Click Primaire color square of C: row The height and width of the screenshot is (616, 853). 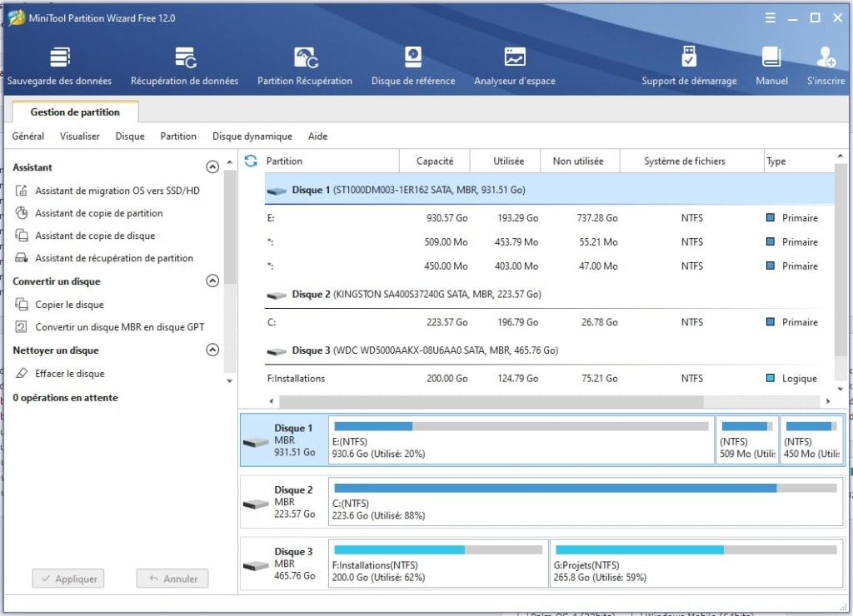pos(771,322)
